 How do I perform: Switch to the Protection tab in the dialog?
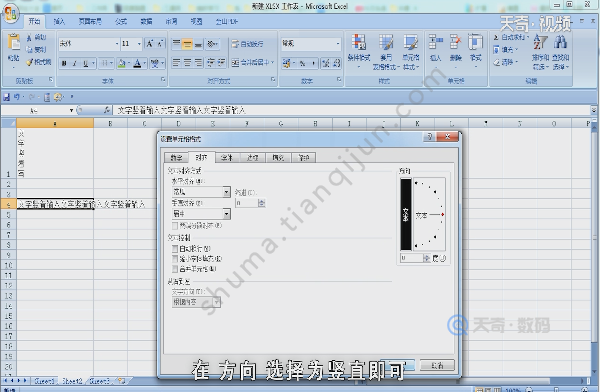pos(304,157)
